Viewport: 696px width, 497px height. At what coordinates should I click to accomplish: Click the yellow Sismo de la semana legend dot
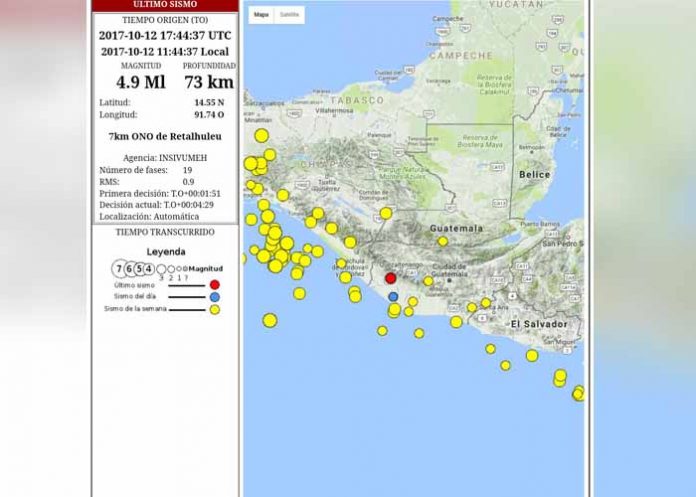point(214,310)
